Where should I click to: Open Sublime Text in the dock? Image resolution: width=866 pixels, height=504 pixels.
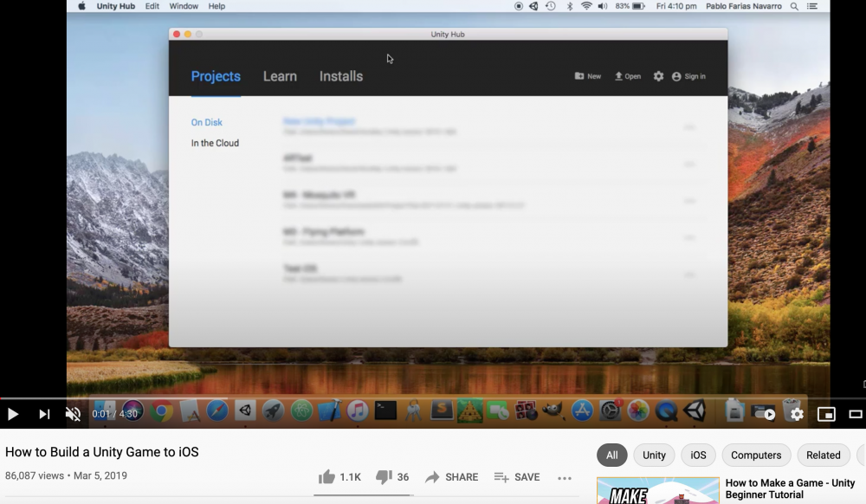tap(442, 410)
